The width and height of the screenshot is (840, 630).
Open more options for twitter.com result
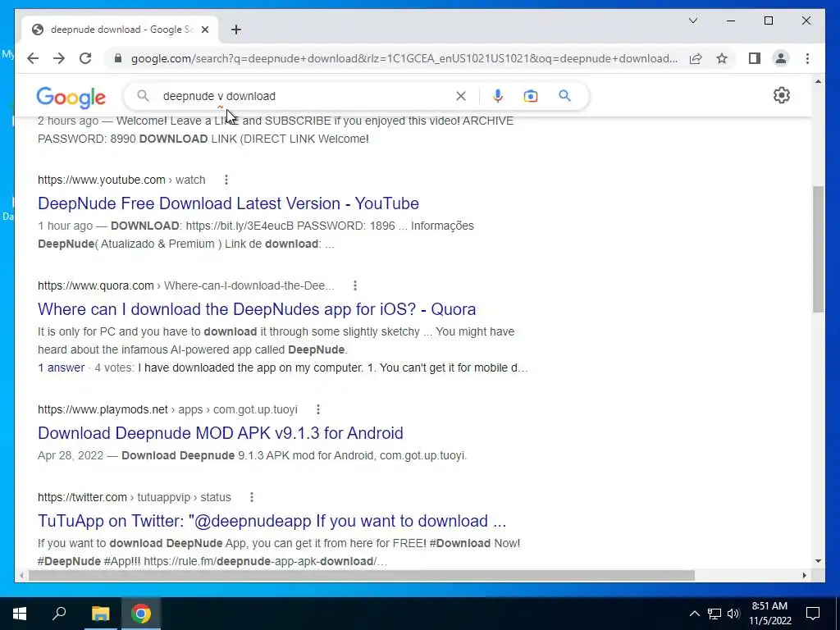(251, 498)
